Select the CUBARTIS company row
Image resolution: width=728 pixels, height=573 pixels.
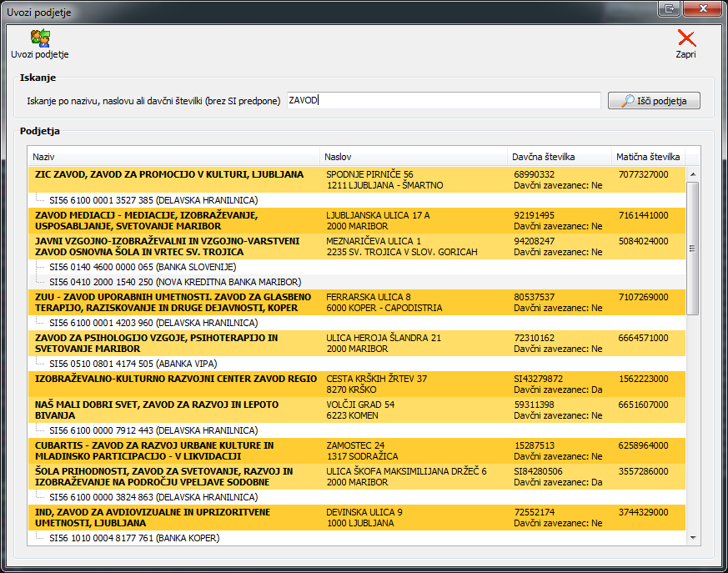click(x=175, y=450)
